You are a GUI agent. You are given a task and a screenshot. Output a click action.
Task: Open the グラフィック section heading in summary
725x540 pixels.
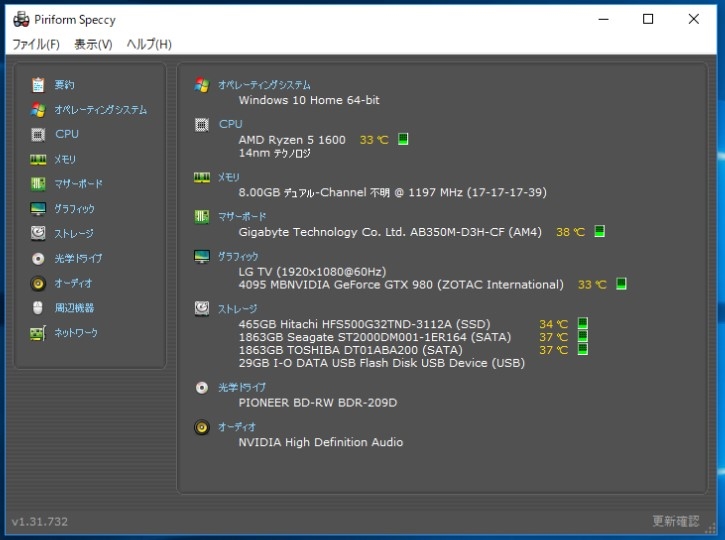pyautogui.click(x=238, y=257)
